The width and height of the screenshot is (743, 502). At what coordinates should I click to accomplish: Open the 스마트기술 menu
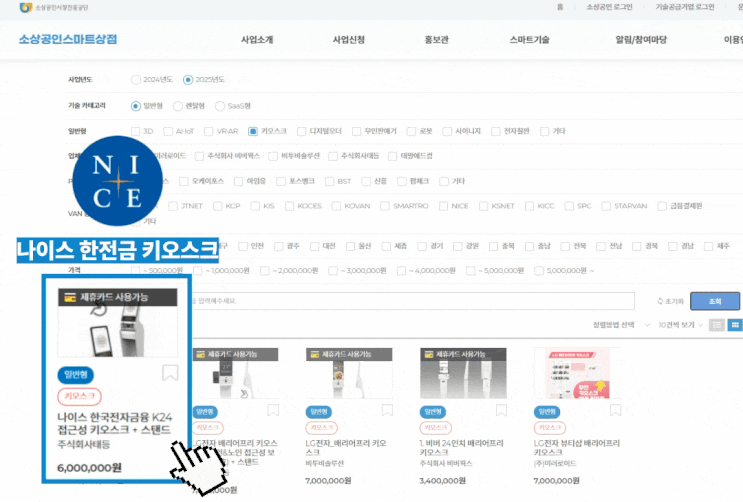click(529, 40)
